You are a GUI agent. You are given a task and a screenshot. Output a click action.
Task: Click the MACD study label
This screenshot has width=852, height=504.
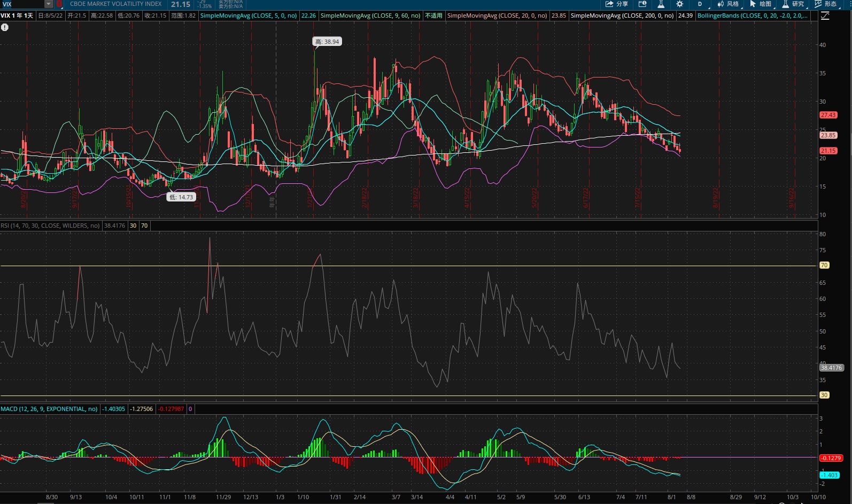49,409
